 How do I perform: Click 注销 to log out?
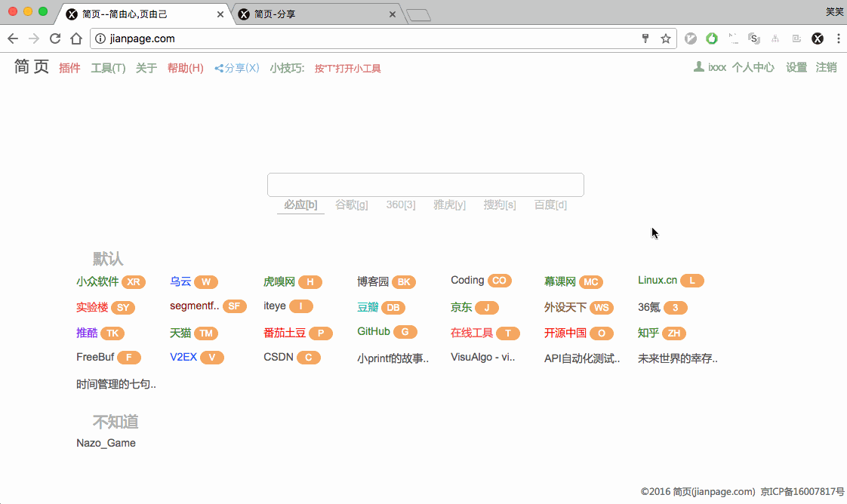827,67
